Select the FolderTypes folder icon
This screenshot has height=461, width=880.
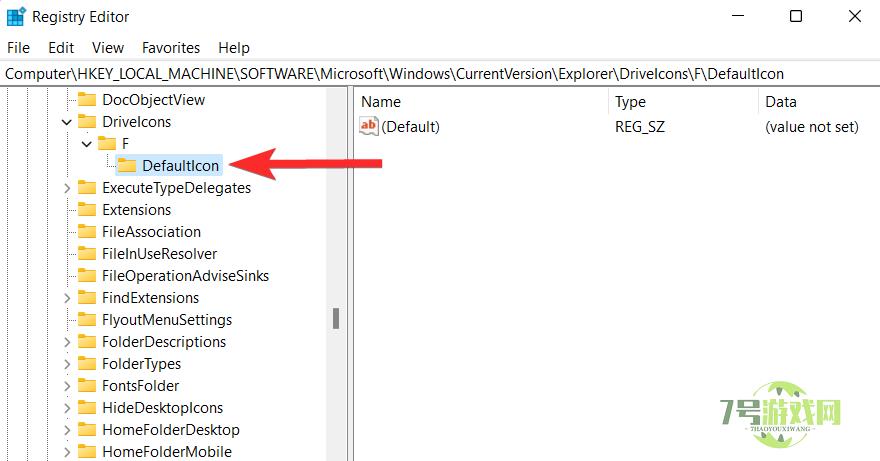(x=87, y=363)
